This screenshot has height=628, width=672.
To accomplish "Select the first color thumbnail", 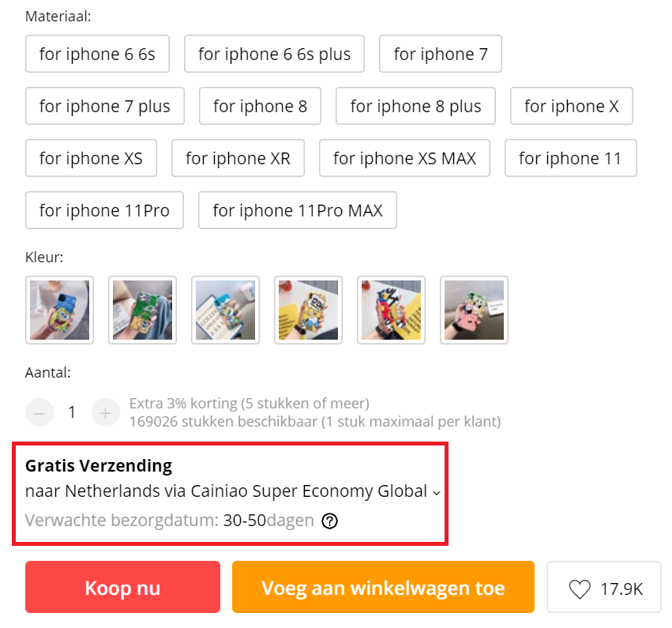I will point(60,310).
